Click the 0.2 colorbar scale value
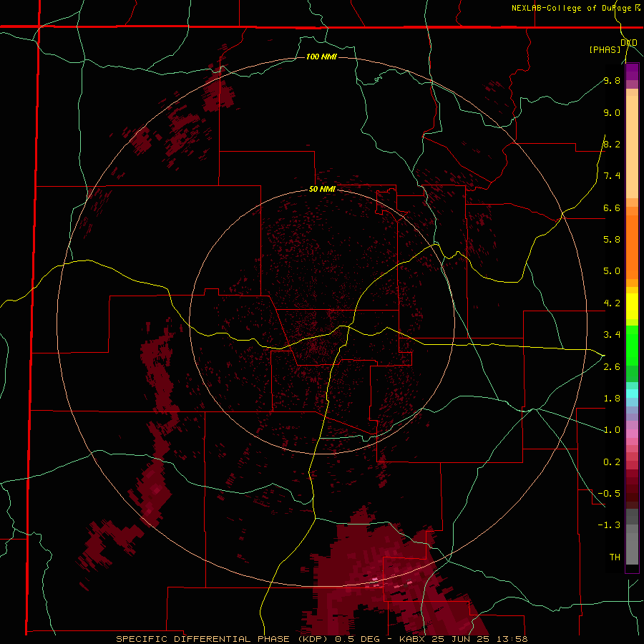644x644 pixels. (612, 462)
